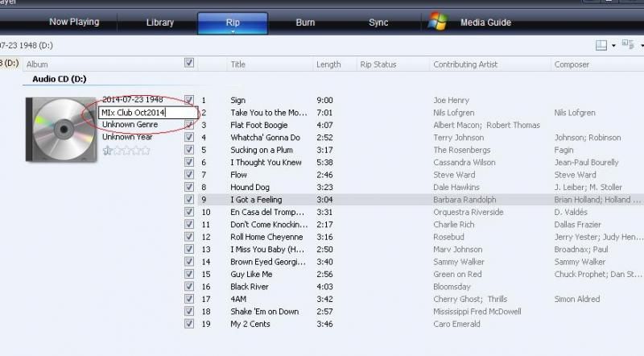Switch to the Burn tab
The height and width of the screenshot is (356, 644).
[x=305, y=23]
